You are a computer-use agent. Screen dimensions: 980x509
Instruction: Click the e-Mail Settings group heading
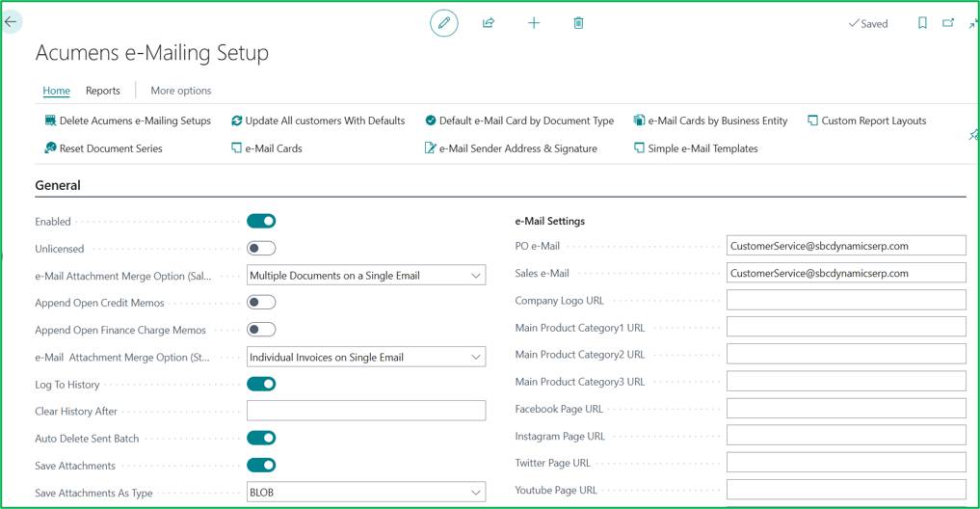[x=550, y=221]
